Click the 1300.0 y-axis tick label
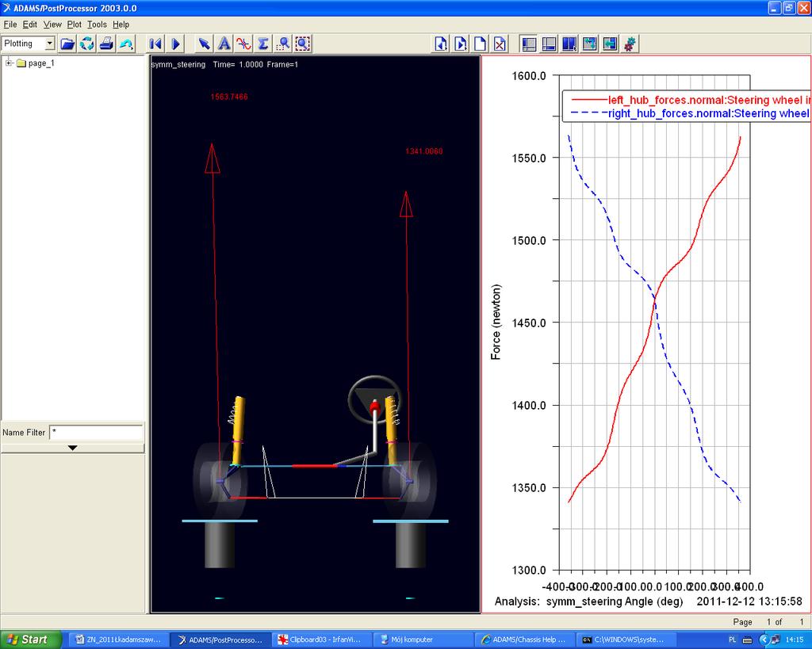 [529, 570]
